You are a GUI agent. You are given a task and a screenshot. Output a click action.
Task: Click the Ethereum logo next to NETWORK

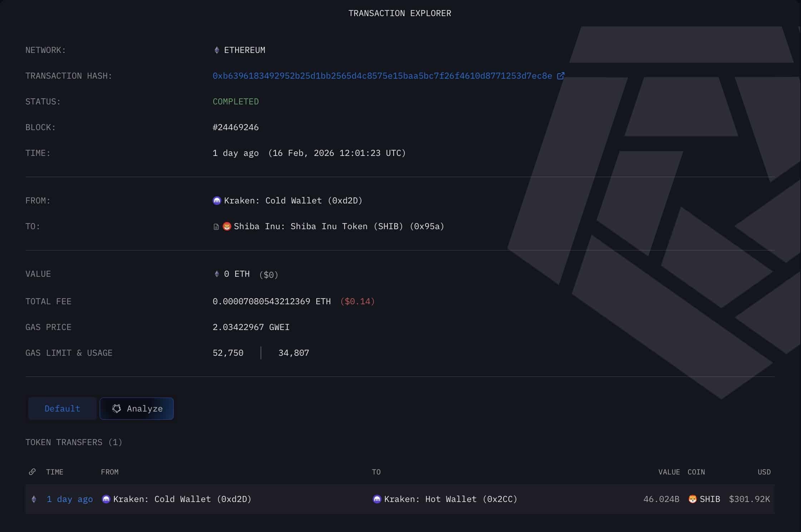[x=216, y=50]
